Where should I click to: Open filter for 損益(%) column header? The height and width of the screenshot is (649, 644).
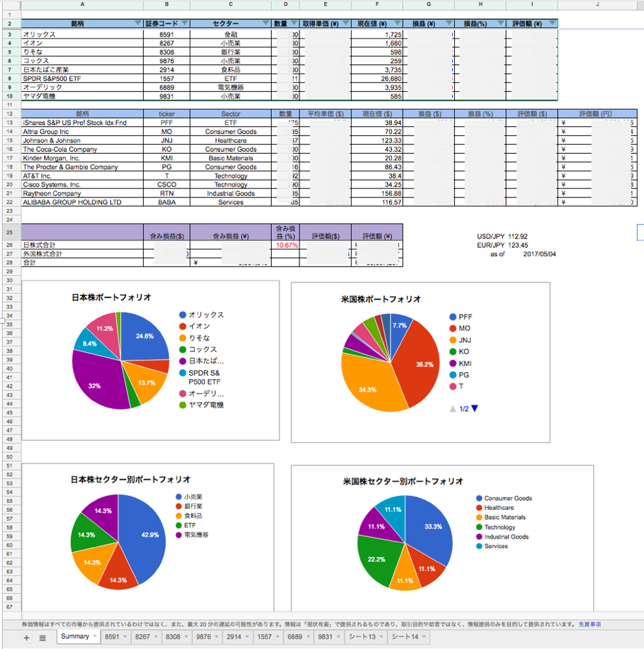[500, 23]
